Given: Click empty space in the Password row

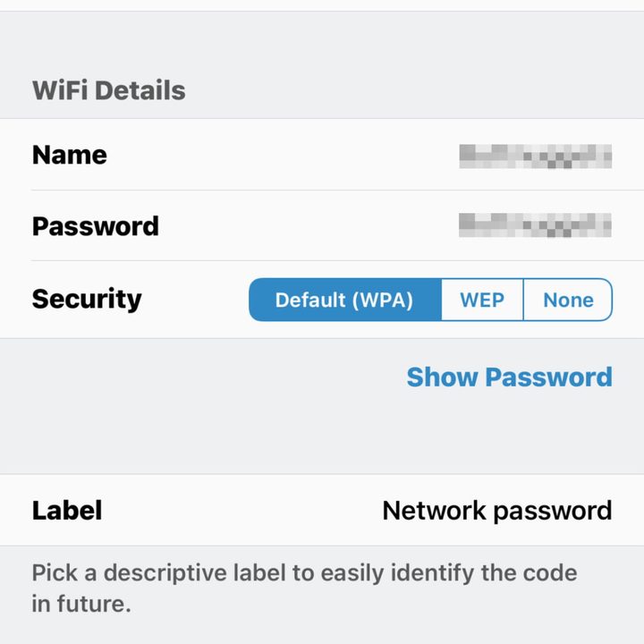Looking at the screenshot, I should click(304, 225).
